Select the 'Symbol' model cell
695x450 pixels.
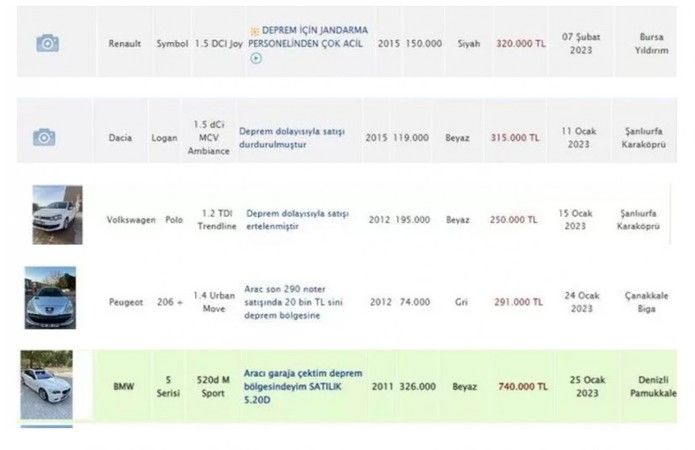(172, 43)
